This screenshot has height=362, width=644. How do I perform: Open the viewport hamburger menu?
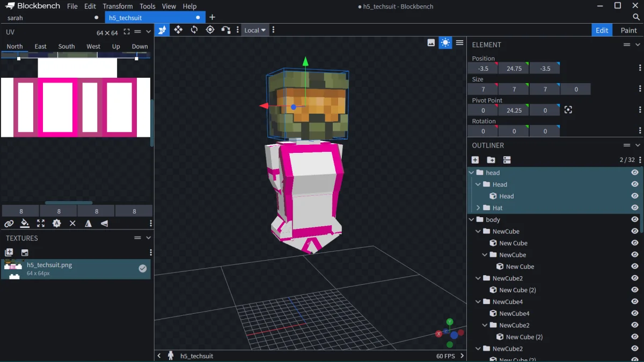pyautogui.click(x=460, y=43)
